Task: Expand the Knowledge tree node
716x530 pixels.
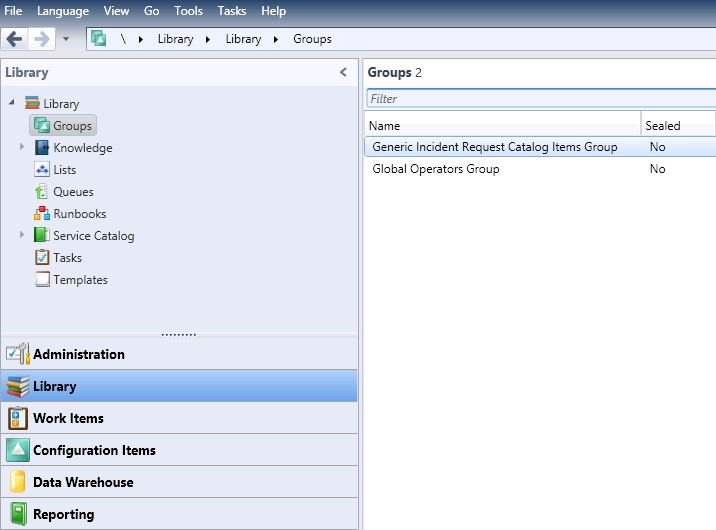Action: pos(22,147)
